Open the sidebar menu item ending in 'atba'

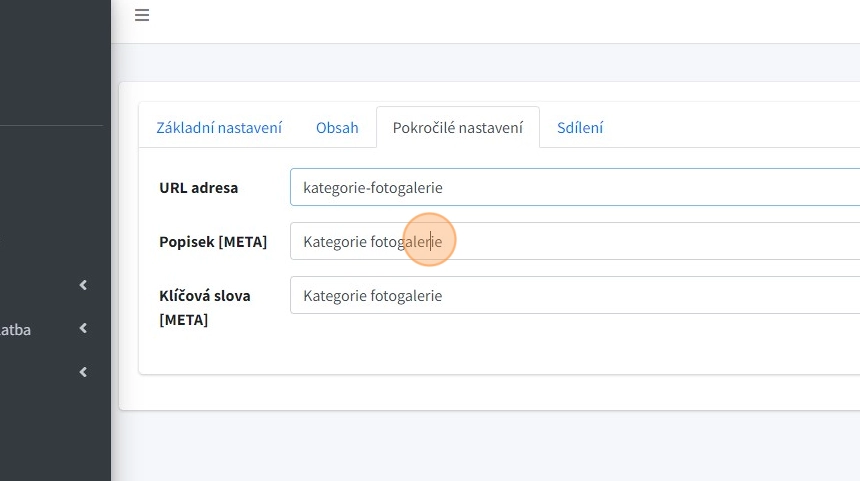click(16, 328)
